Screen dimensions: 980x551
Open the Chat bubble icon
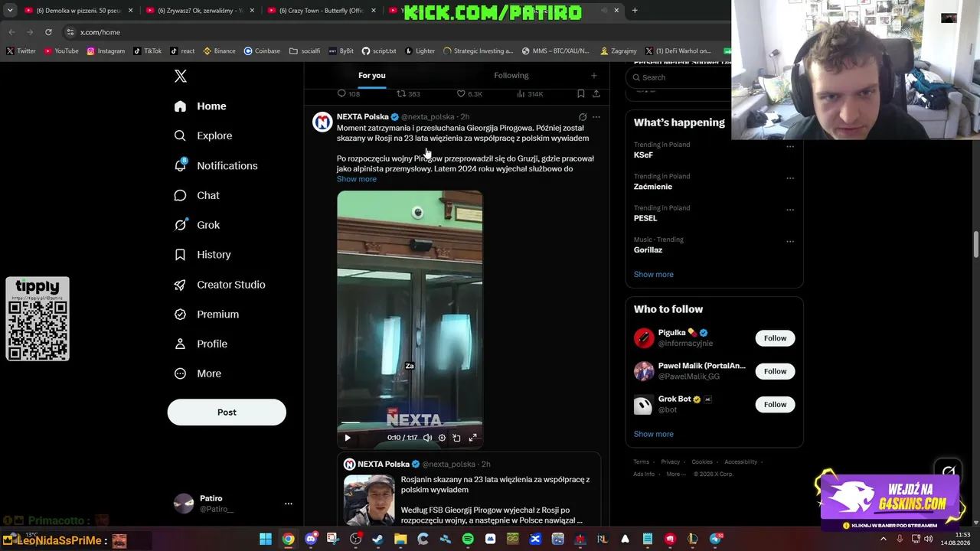coord(180,195)
